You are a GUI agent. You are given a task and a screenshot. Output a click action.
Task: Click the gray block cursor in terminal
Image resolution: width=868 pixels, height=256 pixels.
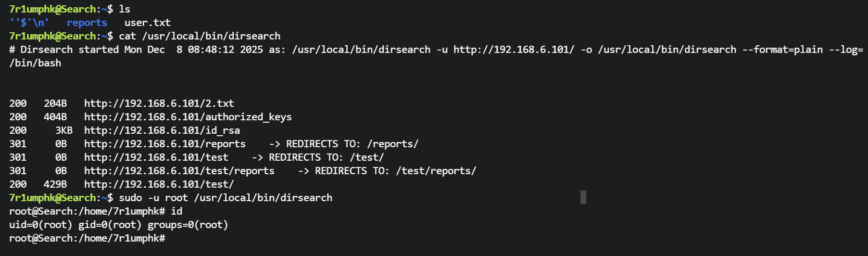point(583,197)
